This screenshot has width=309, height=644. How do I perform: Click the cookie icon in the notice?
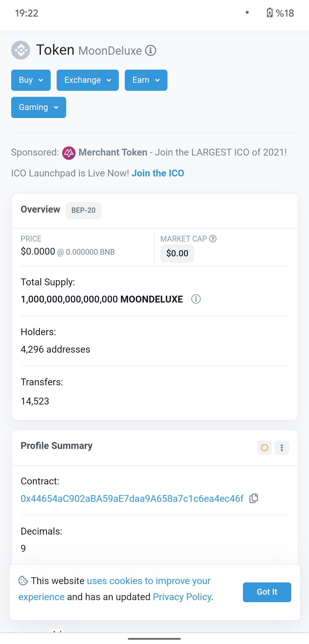(x=23, y=581)
